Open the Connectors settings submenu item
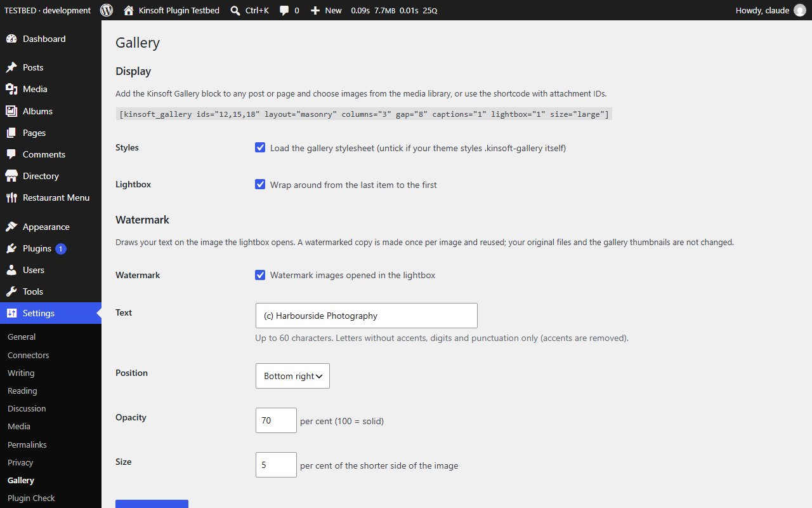Screen dimensions: 812x508 [x=29, y=355]
